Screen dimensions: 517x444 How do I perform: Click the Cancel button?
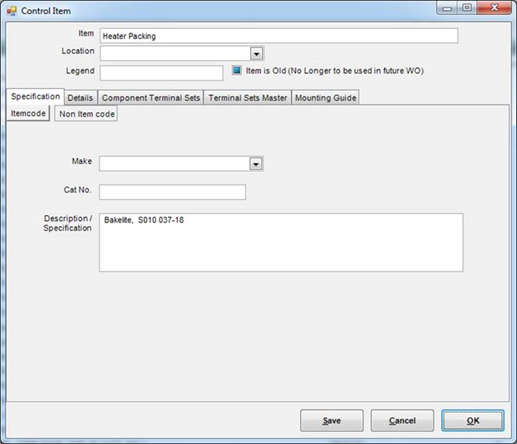click(402, 421)
